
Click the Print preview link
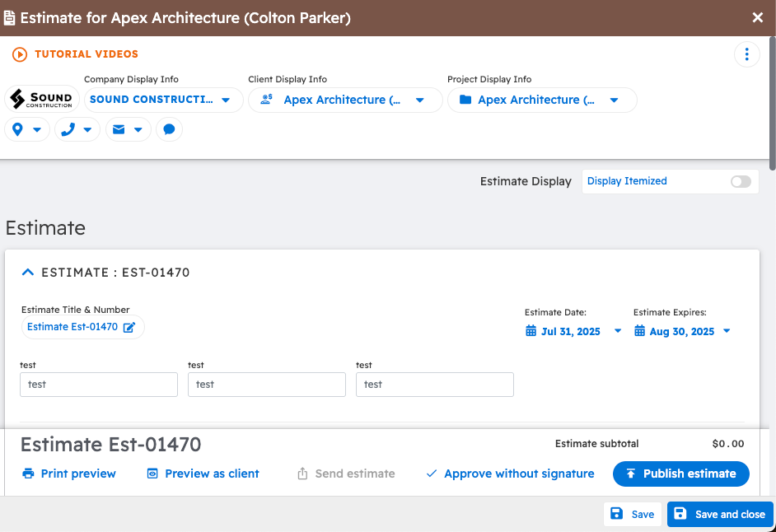pyautogui.click(x=69, y=474)
